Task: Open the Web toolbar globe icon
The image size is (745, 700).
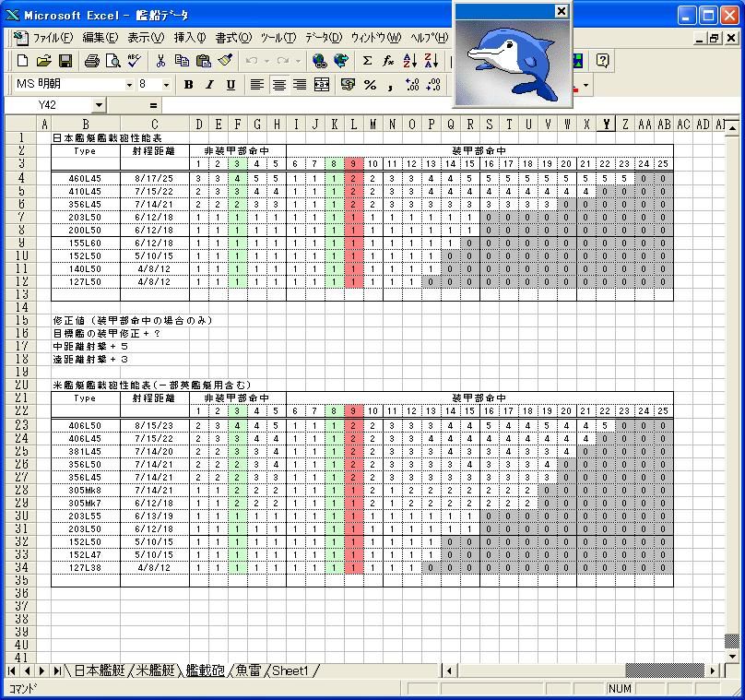Action: pos(340,61)
